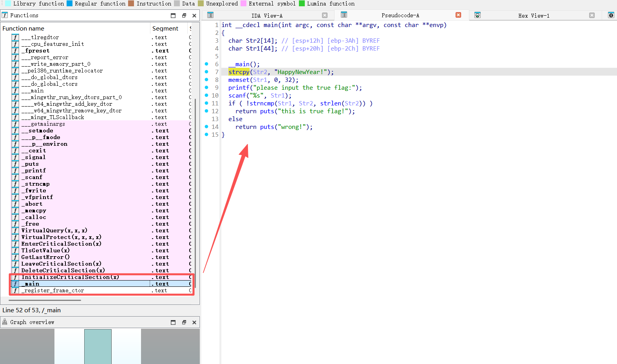
Task: Select the ___tlregdtor function row
Action: tap(101, 37)
